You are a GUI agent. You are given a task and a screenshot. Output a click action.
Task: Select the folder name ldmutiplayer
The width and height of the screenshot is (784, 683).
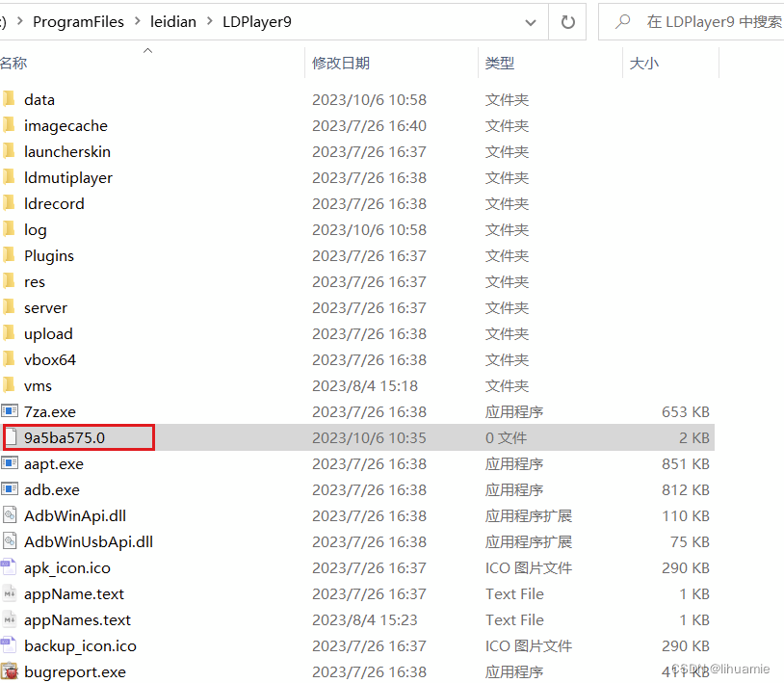tap(68, 178)
